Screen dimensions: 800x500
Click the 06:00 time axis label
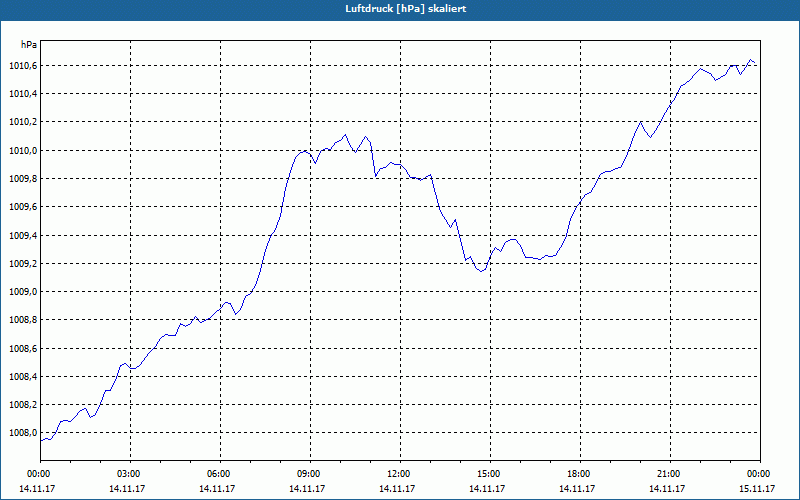pyautogui.click(x=220, y=474)
